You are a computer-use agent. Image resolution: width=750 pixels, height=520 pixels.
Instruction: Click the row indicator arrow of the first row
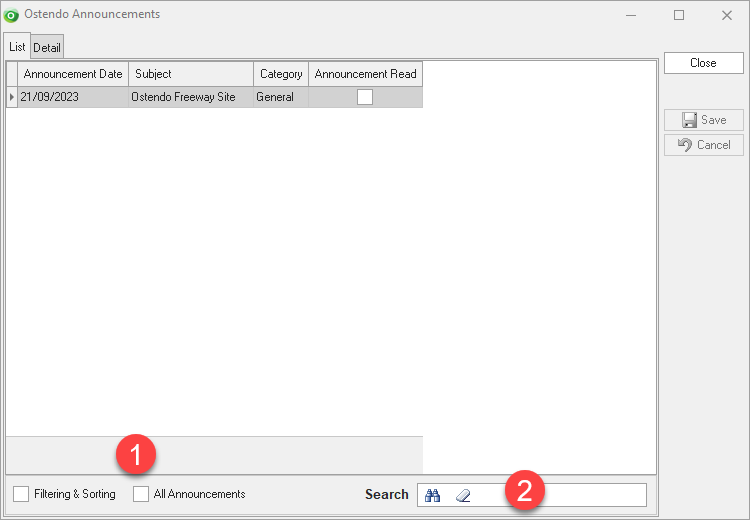tap(12, 97)
